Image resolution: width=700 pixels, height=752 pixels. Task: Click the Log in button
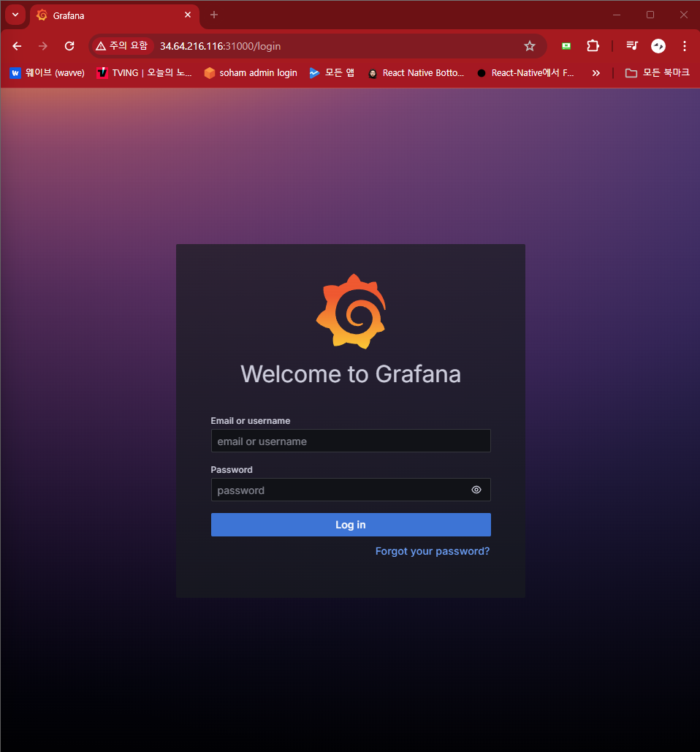coord(351,525)
